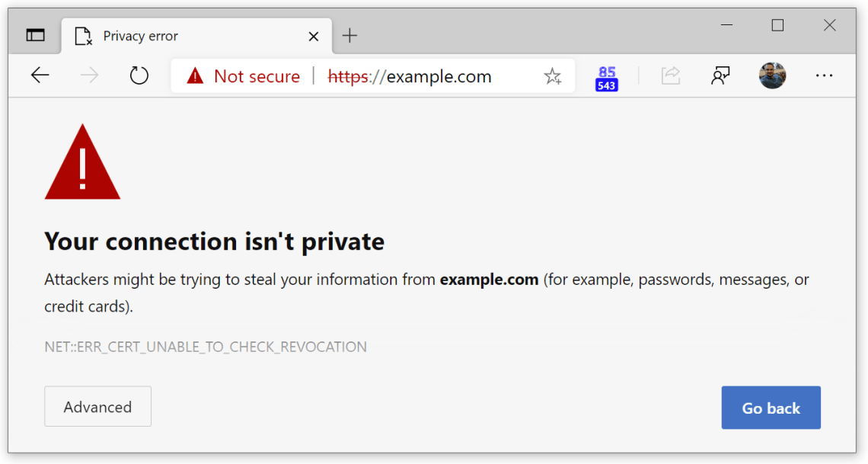This screenshot has height=464, width=868.
Task: Click the red Not secure warning icon
Action: (x=196, y=75)
